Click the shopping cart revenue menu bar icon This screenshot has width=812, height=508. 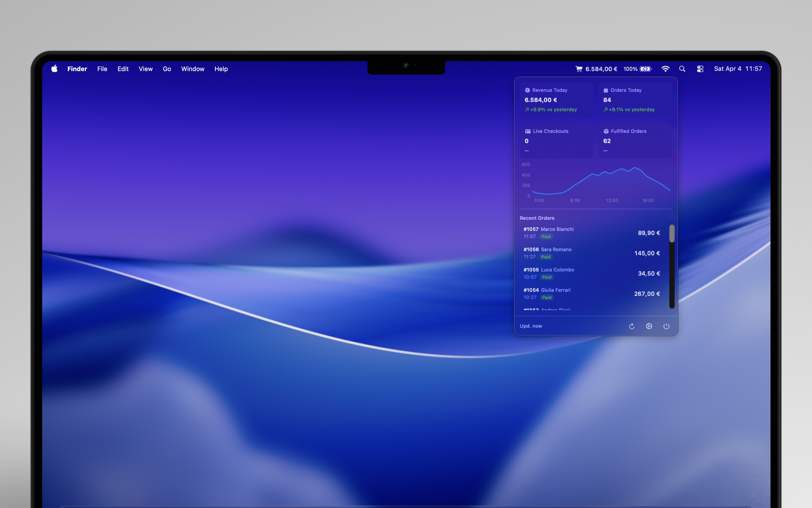tap(579, 69)
